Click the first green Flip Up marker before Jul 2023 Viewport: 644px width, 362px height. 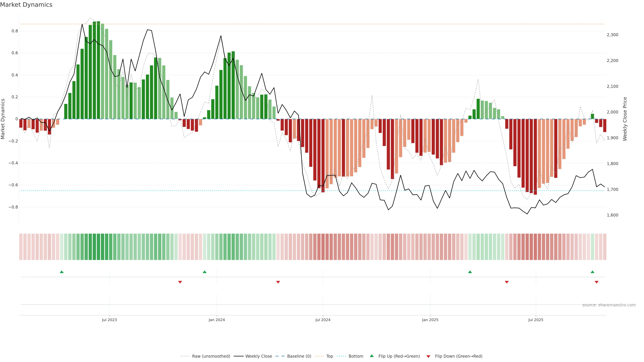coord(62,272)
